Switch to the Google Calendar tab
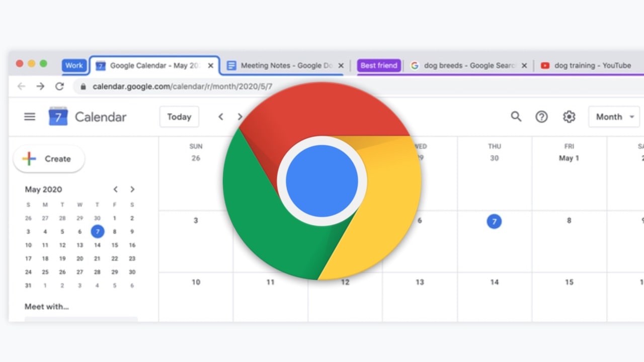The height and width of the screenshot is (362, 644). pos(154,65)
